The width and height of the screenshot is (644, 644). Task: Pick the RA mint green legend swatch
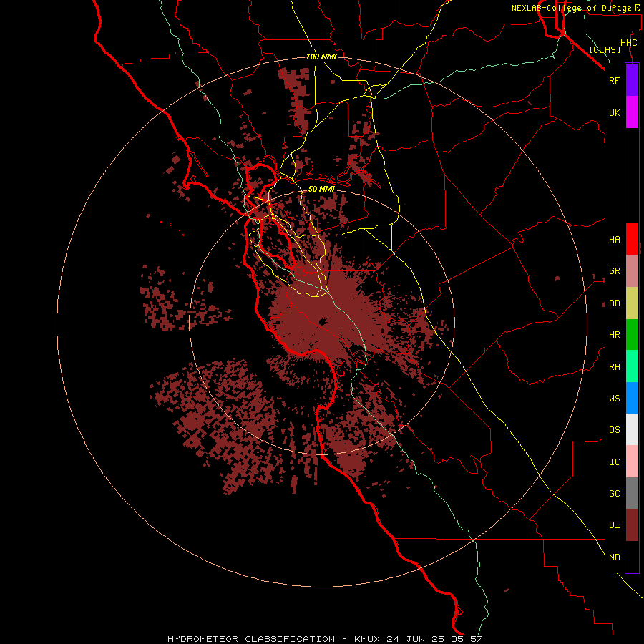point(632,366)
